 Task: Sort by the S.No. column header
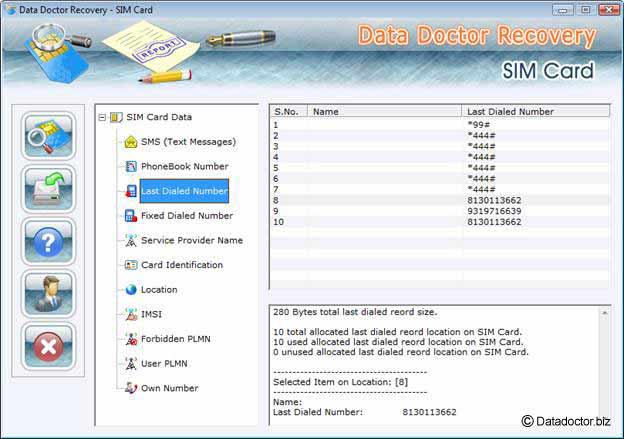(289, 112)
